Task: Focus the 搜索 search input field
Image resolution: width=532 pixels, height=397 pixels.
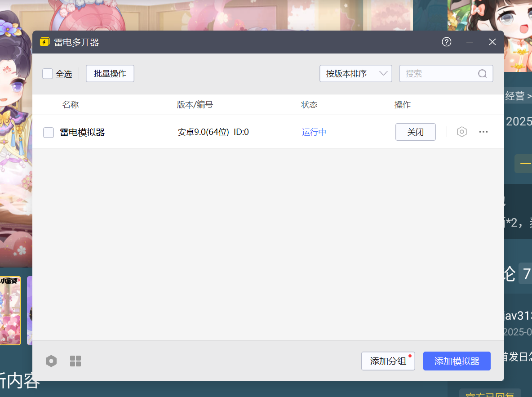Action: coord(446,74)
